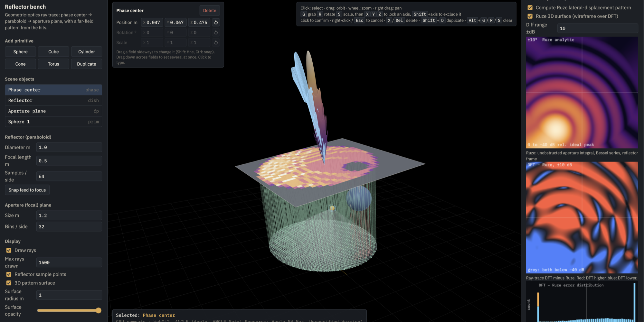Click the Aperture (focal) plane heading
This screenshot has height=322, width=644.
(x=28, y=205)
